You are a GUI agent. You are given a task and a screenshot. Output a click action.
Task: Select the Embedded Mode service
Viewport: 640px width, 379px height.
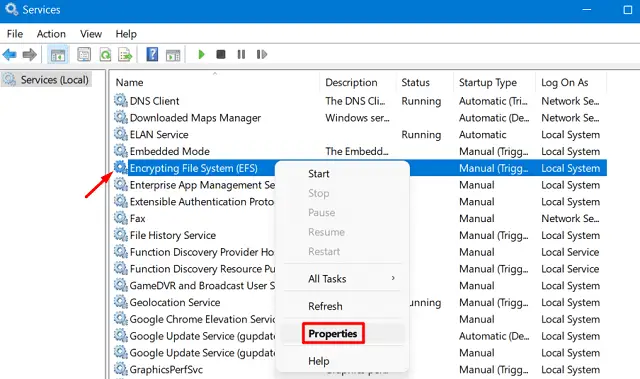coord(169,151)
